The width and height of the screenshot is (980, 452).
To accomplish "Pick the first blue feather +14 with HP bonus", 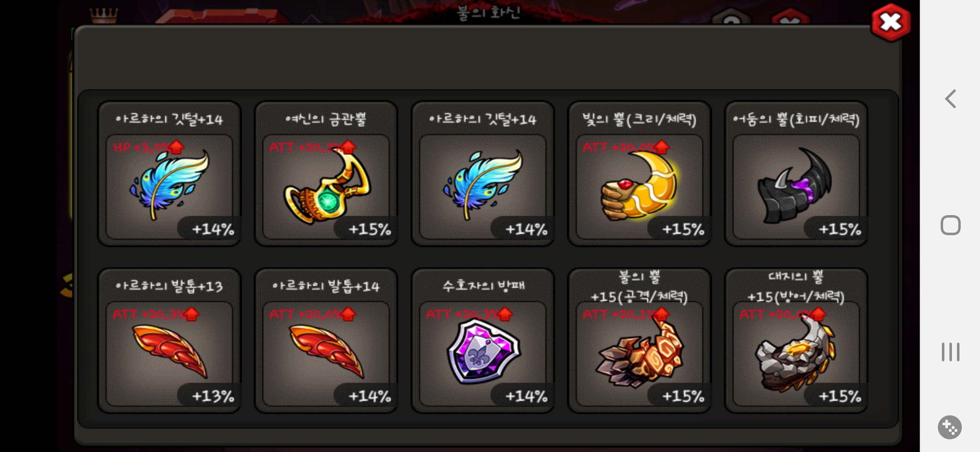I will (169, 174).
